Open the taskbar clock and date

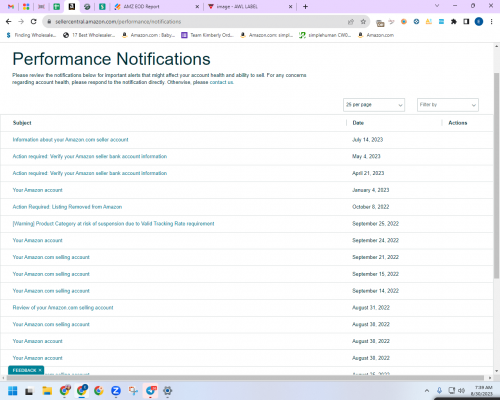[483, 391]
